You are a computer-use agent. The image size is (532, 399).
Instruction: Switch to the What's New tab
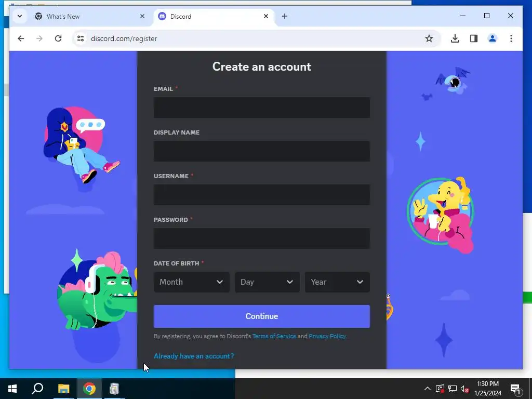click(x=90, y=16)
